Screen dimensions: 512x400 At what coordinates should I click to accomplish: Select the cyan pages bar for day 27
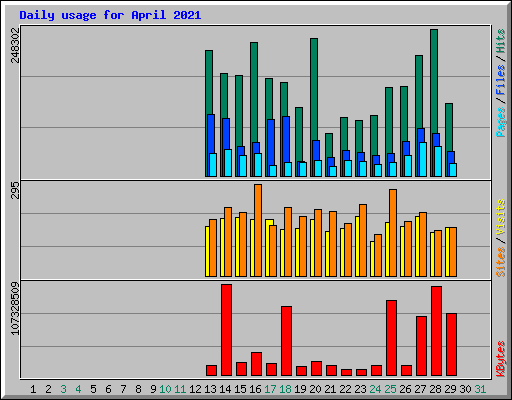pyautogui.click(x=423, y=159)
